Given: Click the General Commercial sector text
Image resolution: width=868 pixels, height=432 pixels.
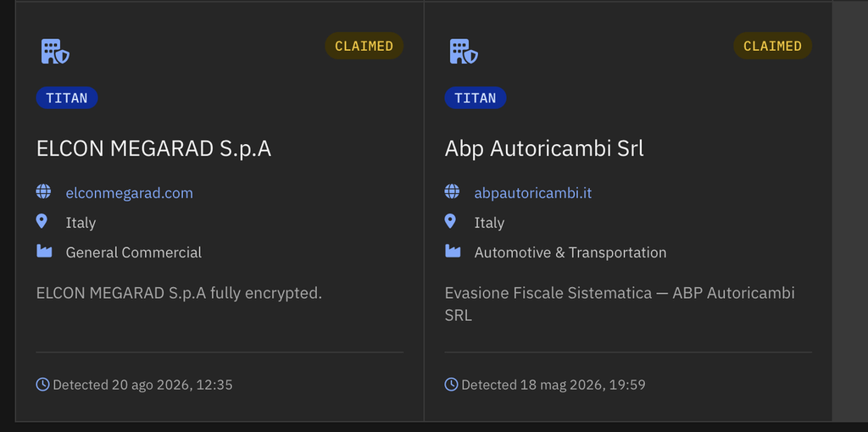Looking at the screenshot, I should (x=134, y=252).
